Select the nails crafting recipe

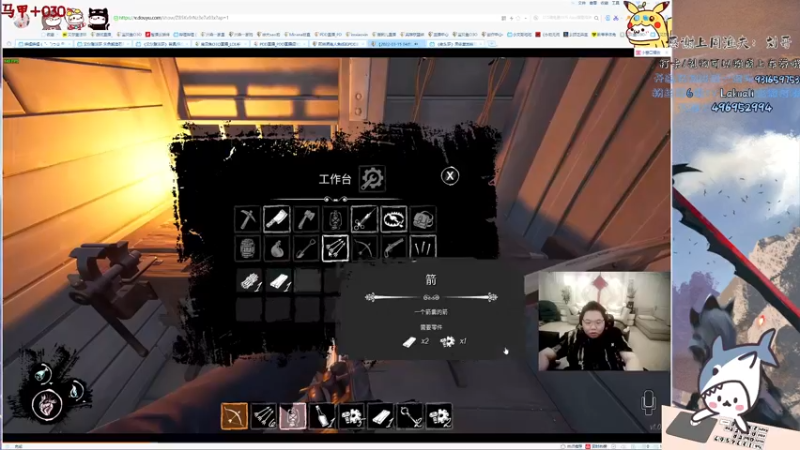pos(423,248)
